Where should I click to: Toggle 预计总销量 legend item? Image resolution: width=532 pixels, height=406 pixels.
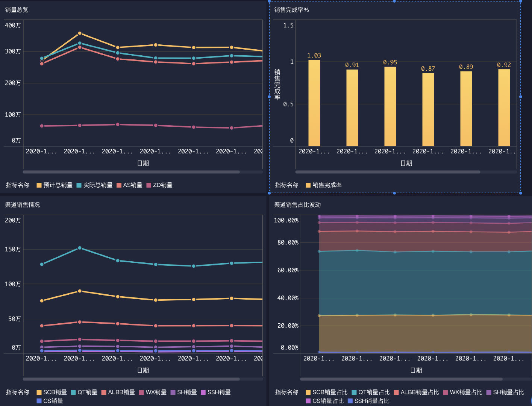click(x=55, y=185)
